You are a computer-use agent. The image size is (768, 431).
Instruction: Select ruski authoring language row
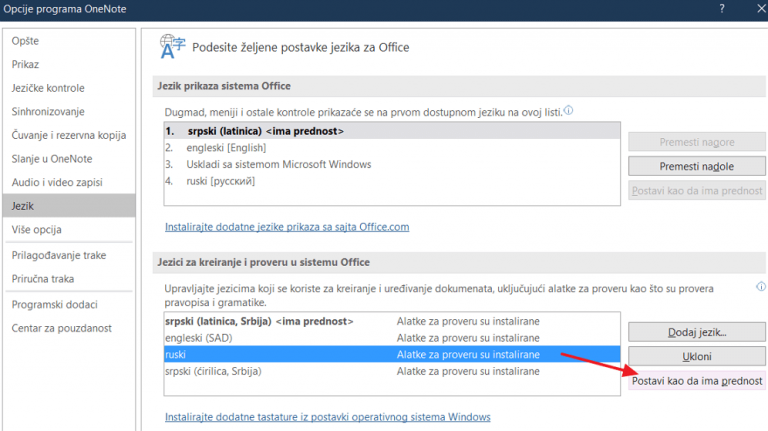point(392,355)
